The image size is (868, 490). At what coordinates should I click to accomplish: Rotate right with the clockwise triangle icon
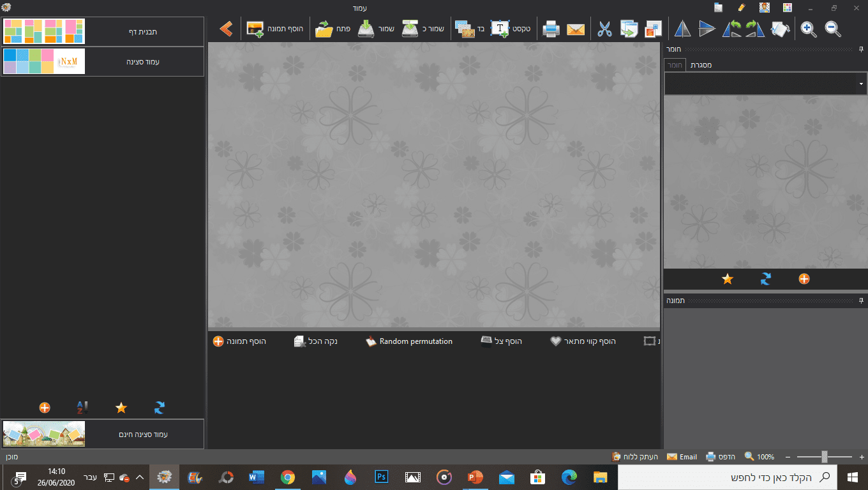[755, 29]
